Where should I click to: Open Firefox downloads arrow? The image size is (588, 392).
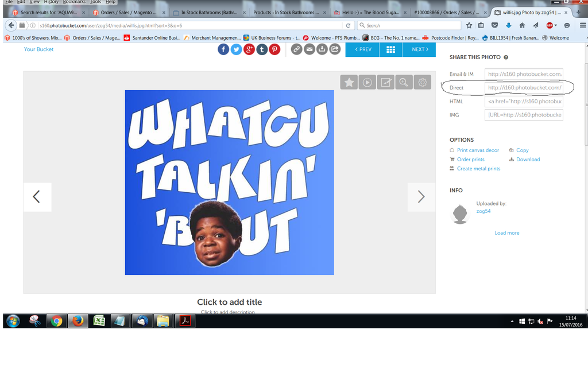(509, 25)
